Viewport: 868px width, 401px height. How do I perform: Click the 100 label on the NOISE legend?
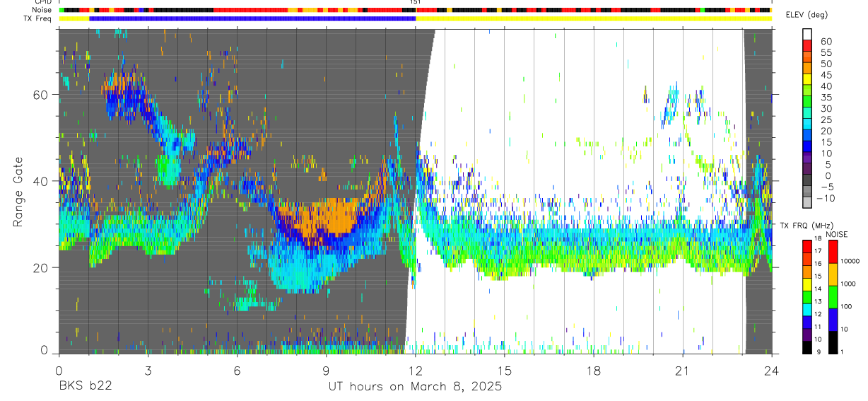pos(848,306)
